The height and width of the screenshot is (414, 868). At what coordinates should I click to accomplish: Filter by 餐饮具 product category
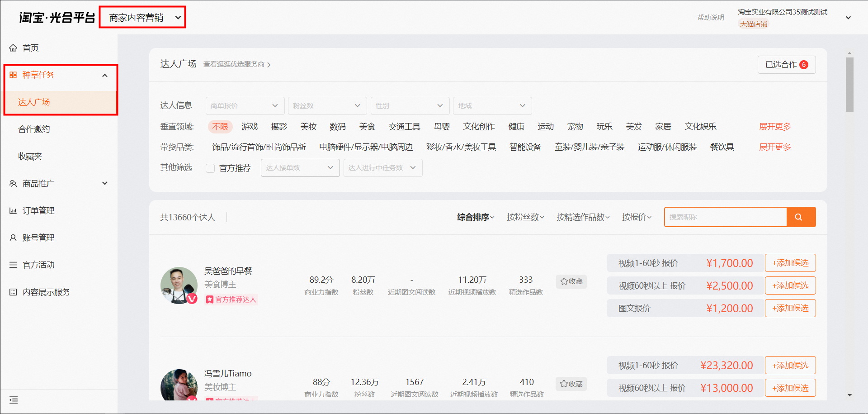(x=722, y=147)
